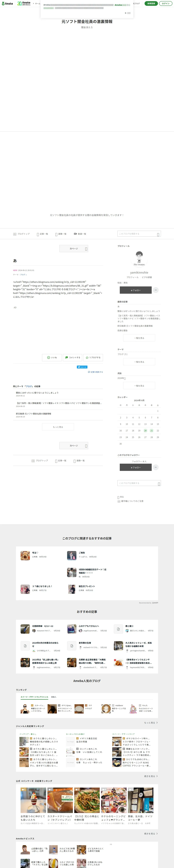Click the profile +フォロー follow button

tap(135, 290)
